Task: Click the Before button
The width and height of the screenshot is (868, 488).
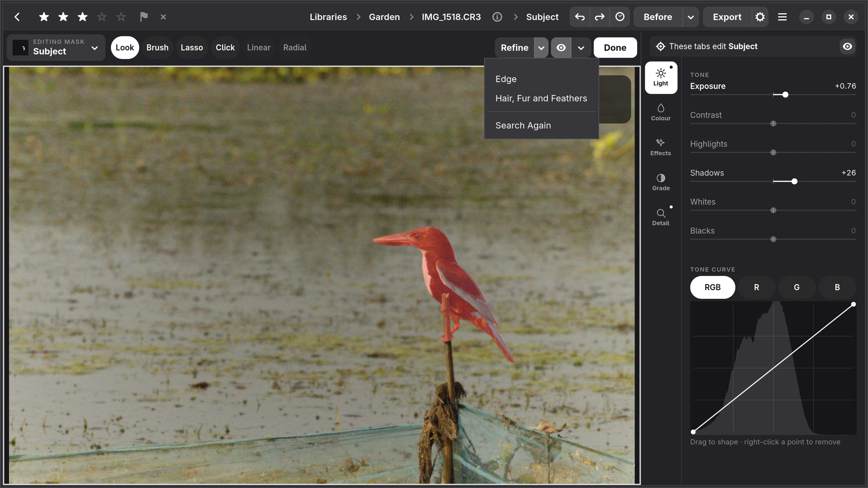Action: pos(658,17)
